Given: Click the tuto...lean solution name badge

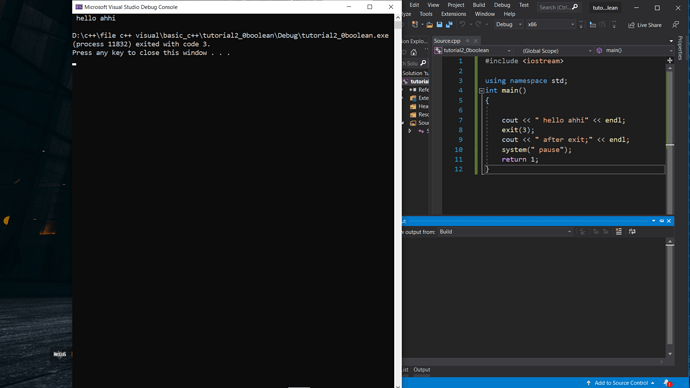Looking at the screenshot, I should point(605,7).
